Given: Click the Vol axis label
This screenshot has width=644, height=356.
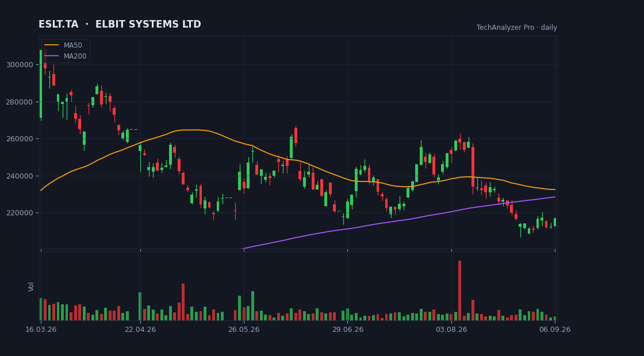Looking at the screenshot, I should pos(31,287).
